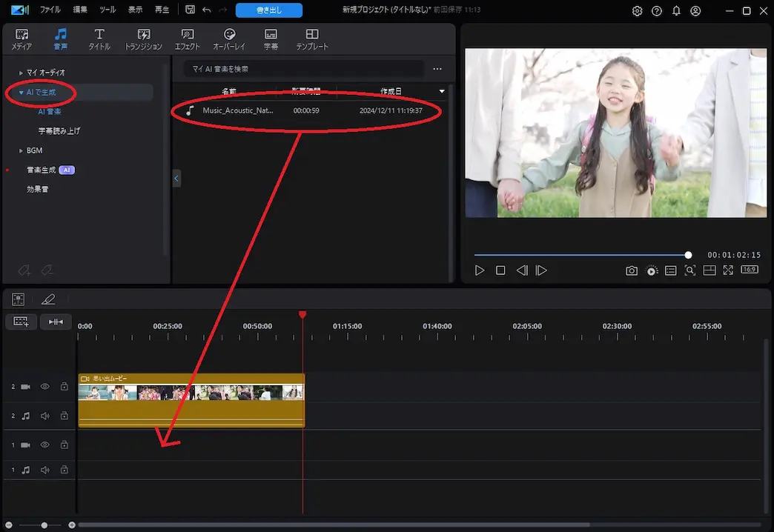Open the エフェクト (Effects) room
The width and height of the screenshot is (774, 532).
(188, 39)
